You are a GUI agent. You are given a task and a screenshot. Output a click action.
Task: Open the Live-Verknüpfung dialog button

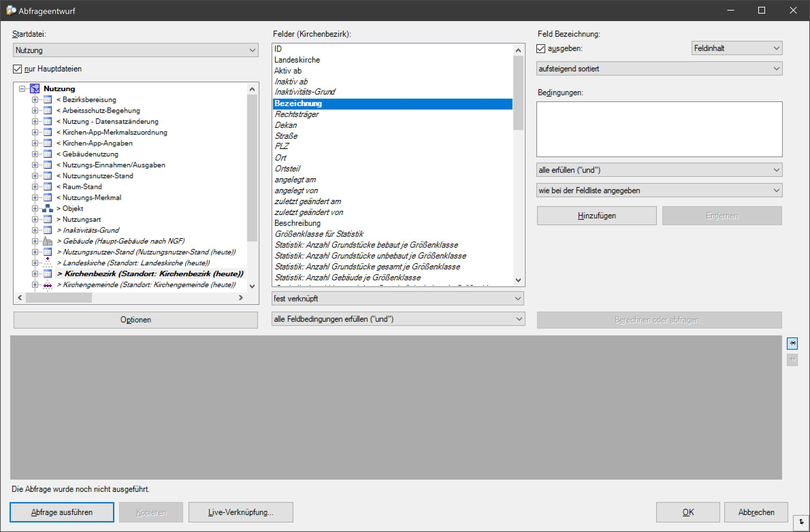(241, 512)
